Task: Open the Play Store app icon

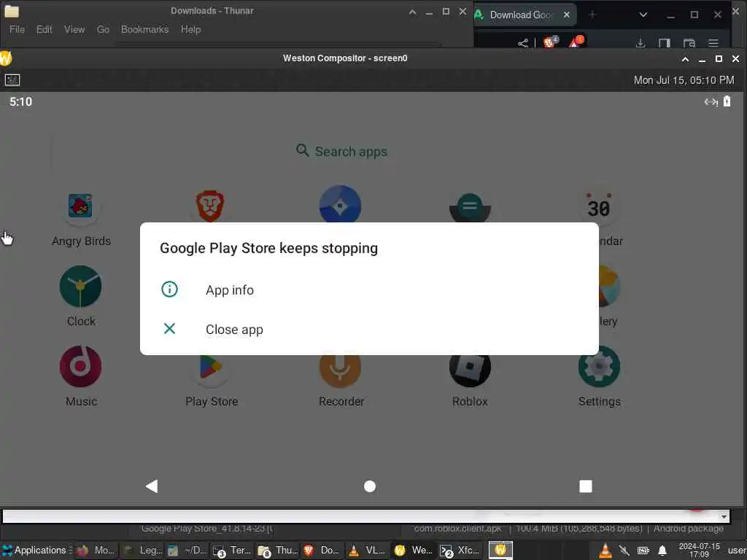Action: click(x=210, y=369)
